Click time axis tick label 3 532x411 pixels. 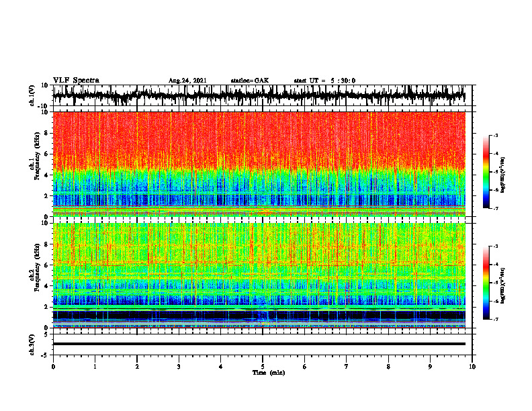point(179,367)
